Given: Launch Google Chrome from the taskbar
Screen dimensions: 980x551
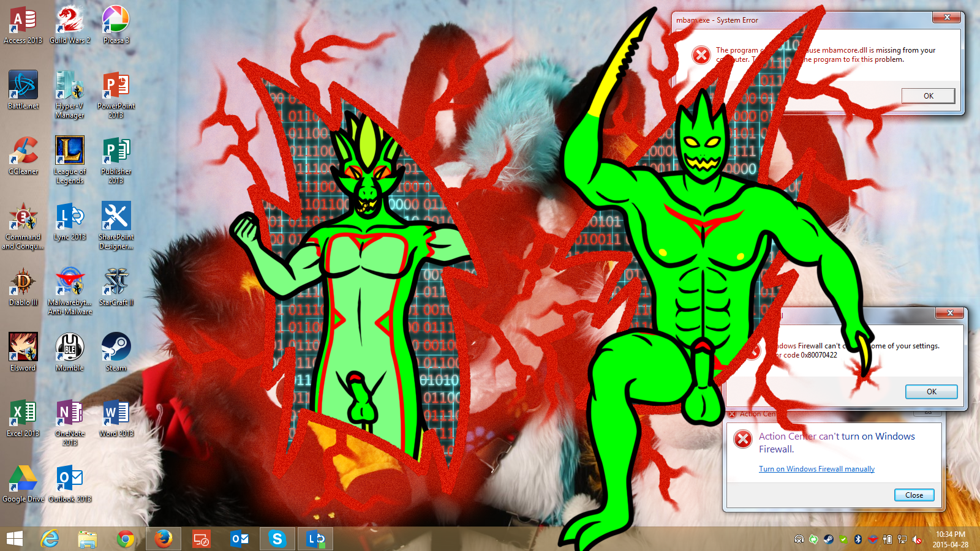Looking at the screenshot, I should 126,539.
